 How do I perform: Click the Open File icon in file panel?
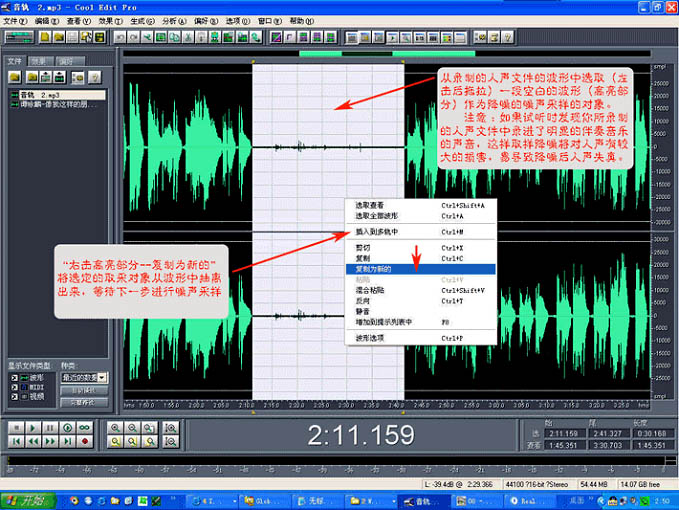pos(16,77)
